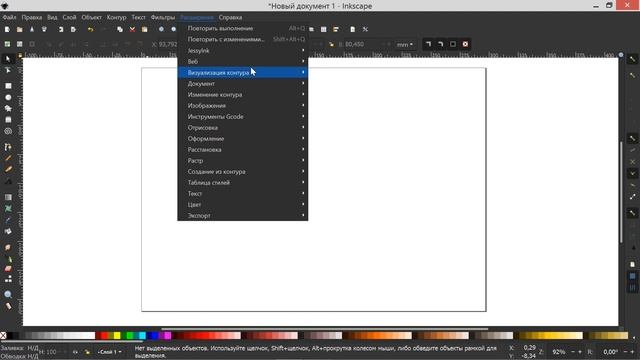Expand the Таблица стилей submenu

[242, 183]
